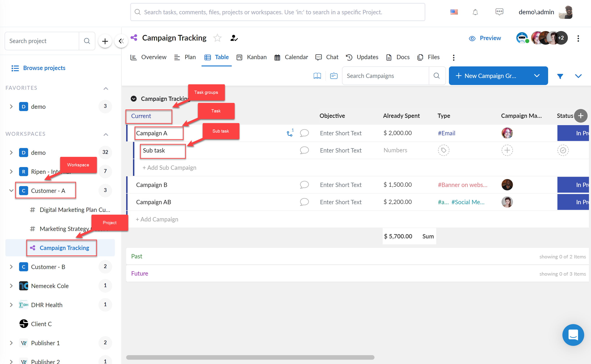Viewport: 591px width, 364px height.
Task: Open the Files tab
Action: 428,57
